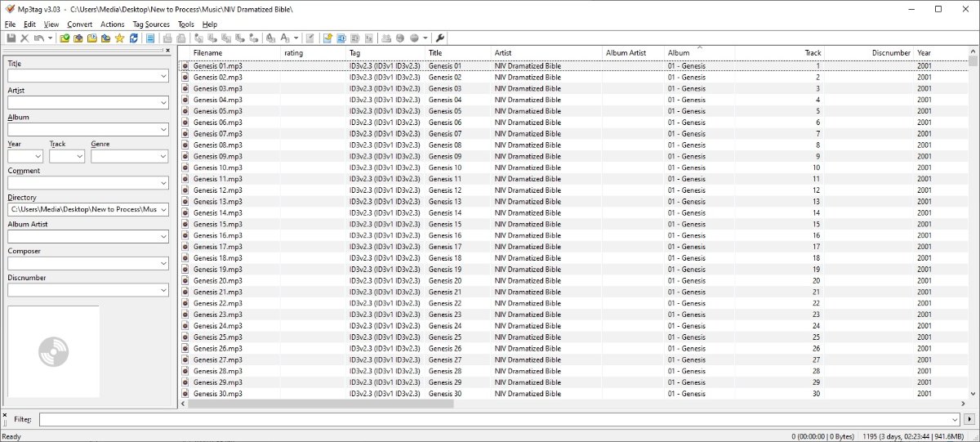Click the file icon beside Genesis 10.mp3
The width and height of the screenshot is (980, 442).
(x=185, y=167)
